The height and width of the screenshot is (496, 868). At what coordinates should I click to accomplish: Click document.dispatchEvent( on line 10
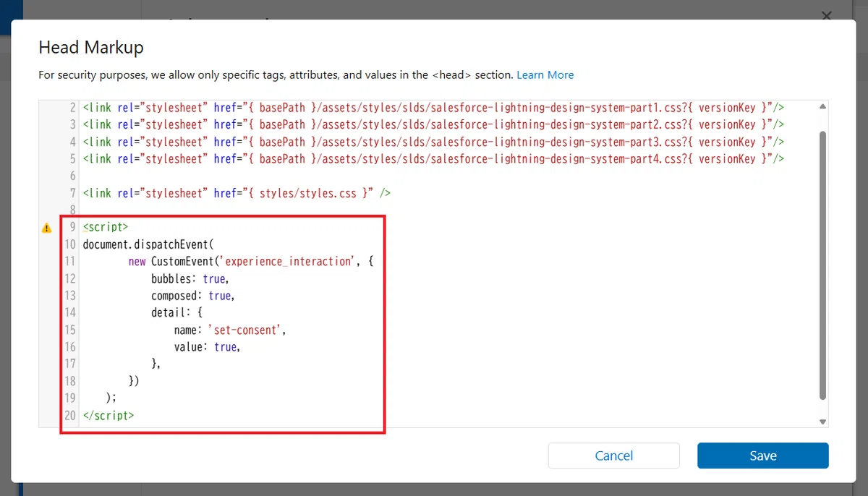[148, 244]
